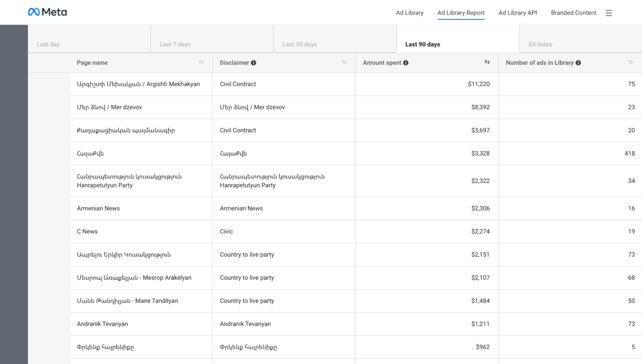Click the Number of ads info icon
Viewport: 642px width, 364px height.
tap(578, 63)
